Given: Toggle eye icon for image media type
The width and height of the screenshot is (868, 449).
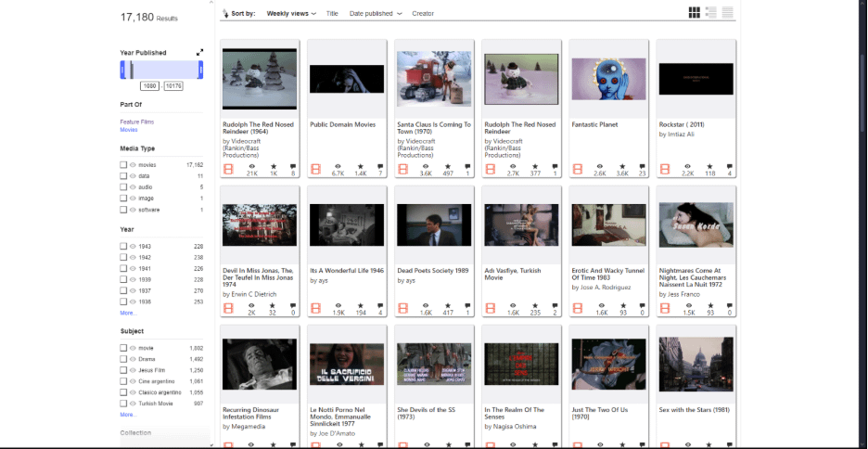Looking at the screenshot, I should 133,199.
